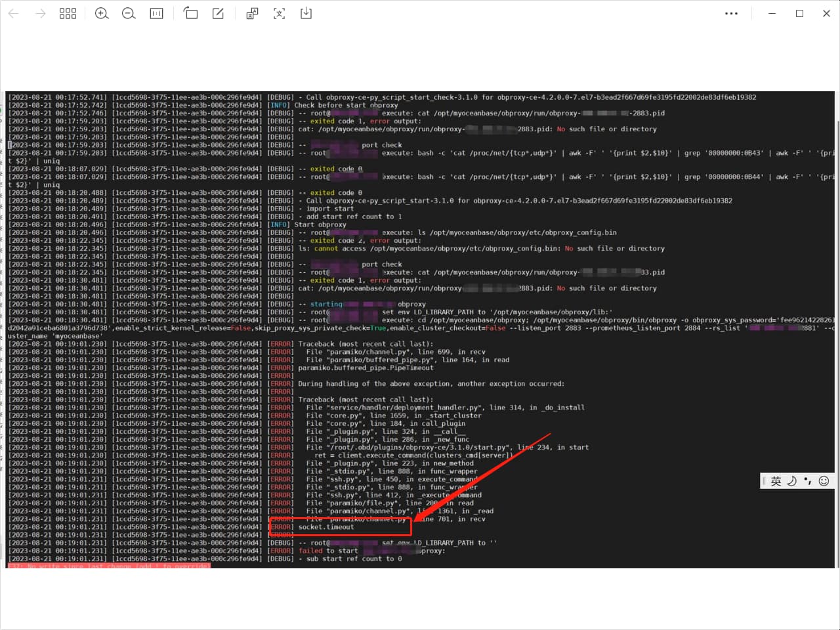Extract text from image via OCR
This screenshot has width=840, height=630.
280,13
